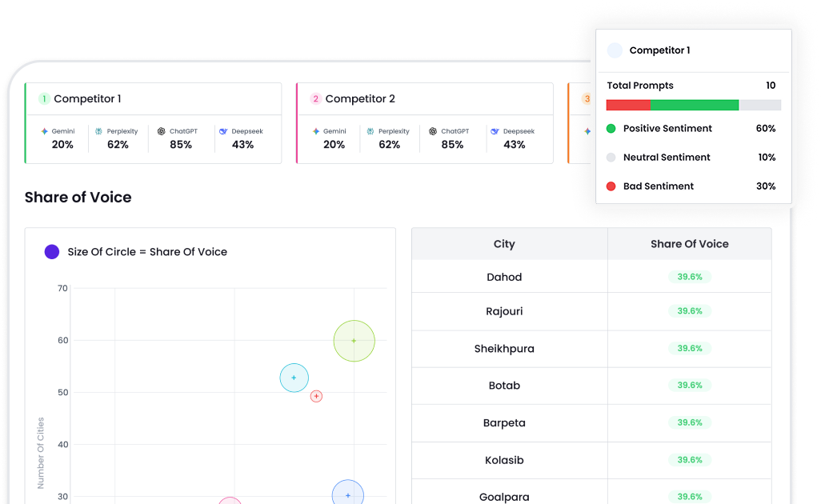Click the purple Share Of Voice legend dot
Viewport: 821px width, 504px height.
click(52, 251)
